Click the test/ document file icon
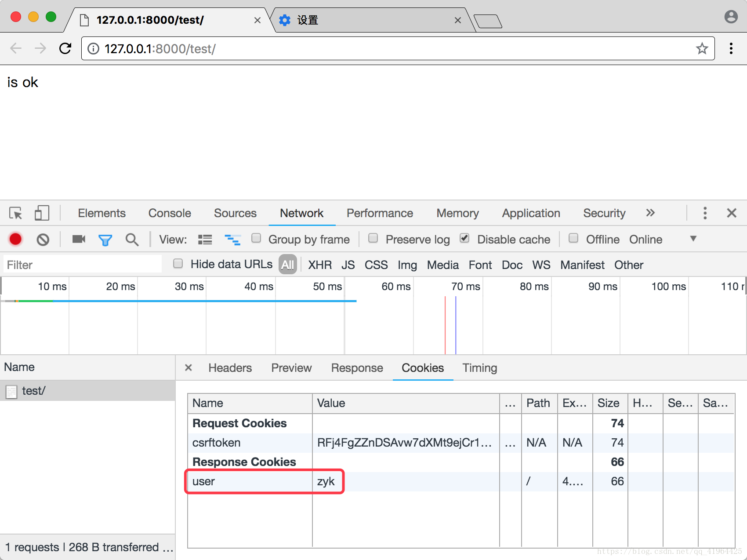 click(11, 391)
